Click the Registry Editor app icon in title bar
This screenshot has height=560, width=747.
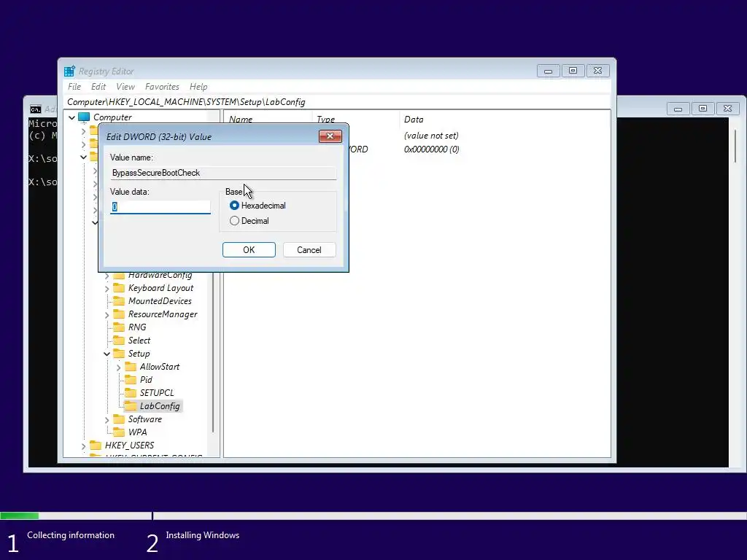(x=69, y=71)
